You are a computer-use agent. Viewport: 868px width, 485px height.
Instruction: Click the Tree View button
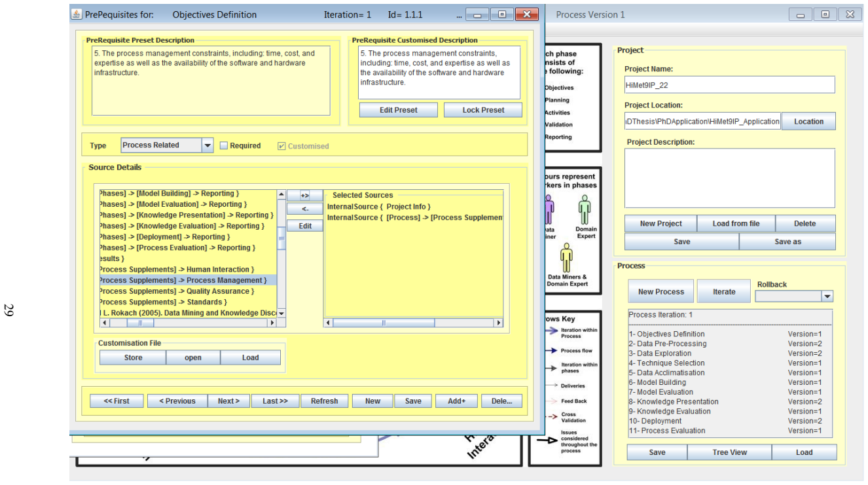[729, 452]
